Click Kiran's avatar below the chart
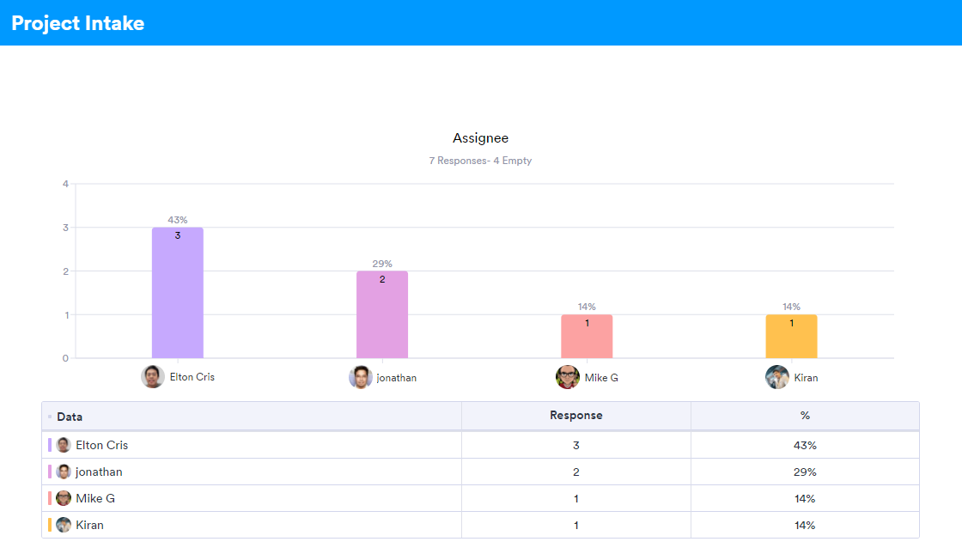Viewport: 962px width, 560px height. coord(777,377)
